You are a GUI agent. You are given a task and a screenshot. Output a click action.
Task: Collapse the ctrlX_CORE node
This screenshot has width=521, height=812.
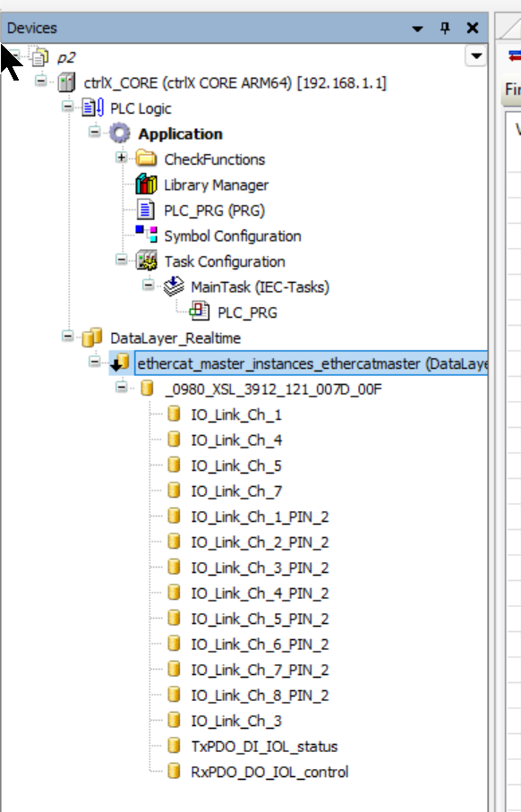coord(40,81)
